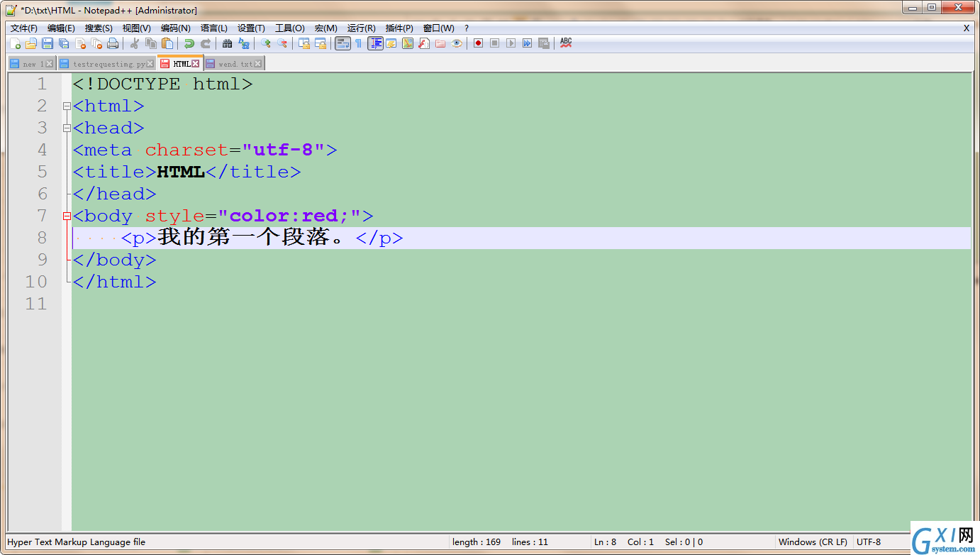980x555 pixels.
Task: Zoom in with magnifier plus icon
Action: coord(266,43)
